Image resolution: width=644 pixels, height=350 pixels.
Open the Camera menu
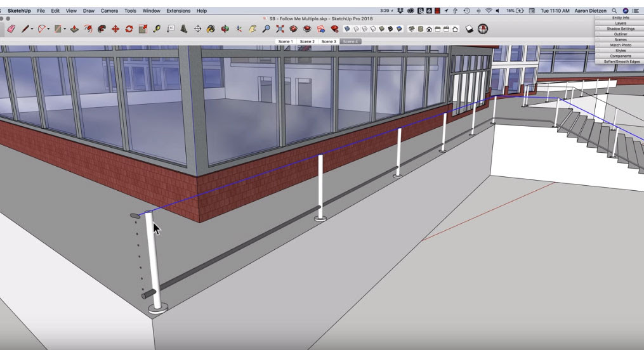tap(109, 11)
